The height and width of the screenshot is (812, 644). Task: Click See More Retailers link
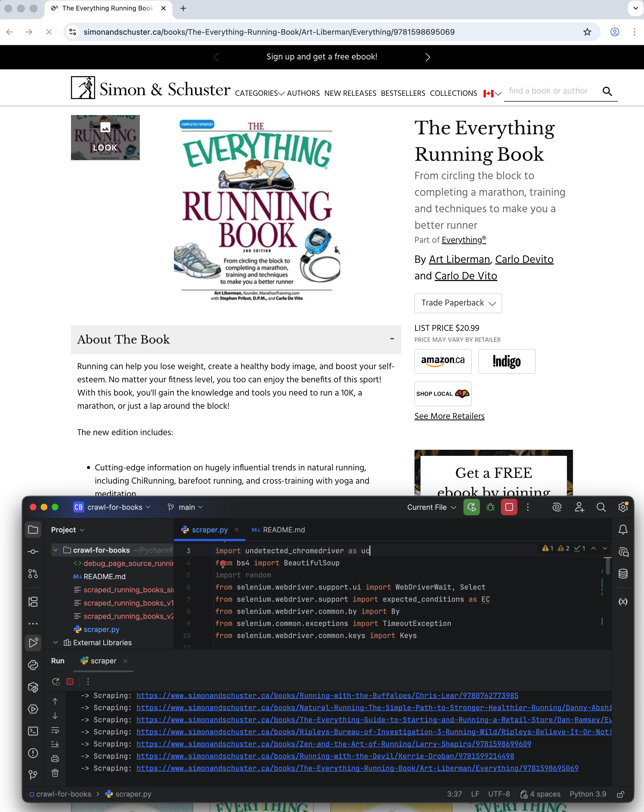pyautogui.click(x=449, y=416)
